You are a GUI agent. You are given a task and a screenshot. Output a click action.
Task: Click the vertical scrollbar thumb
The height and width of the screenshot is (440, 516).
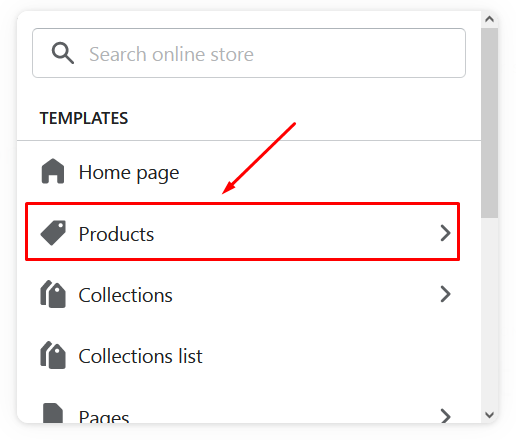coord(489,123)
